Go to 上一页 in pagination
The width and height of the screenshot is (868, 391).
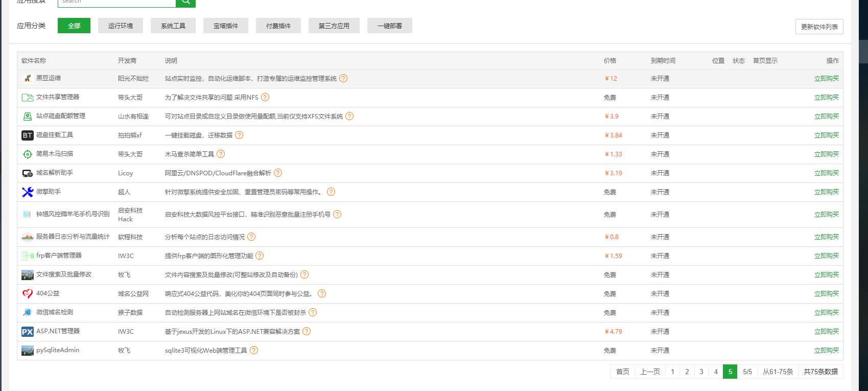(x=650, y=372)
